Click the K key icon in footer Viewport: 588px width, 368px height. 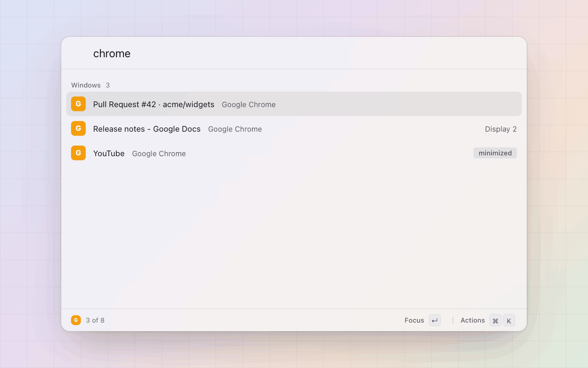pyautogui.click(x=509, y=321)
